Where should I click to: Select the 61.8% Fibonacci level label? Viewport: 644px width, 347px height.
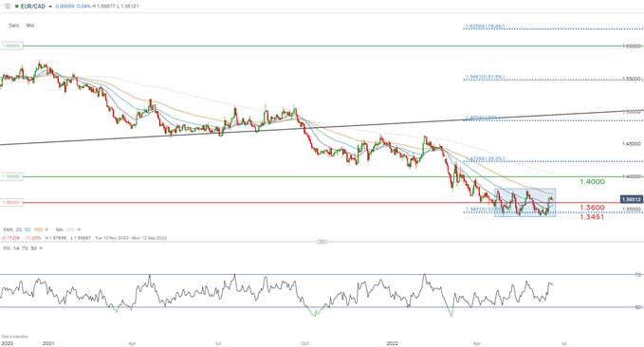[x=485, y=77]
